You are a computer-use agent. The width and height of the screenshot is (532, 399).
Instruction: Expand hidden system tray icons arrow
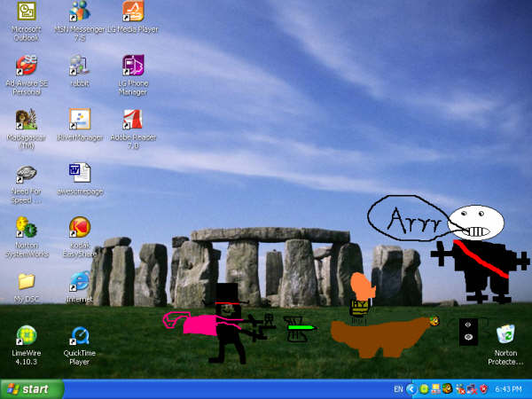point(411,389)
